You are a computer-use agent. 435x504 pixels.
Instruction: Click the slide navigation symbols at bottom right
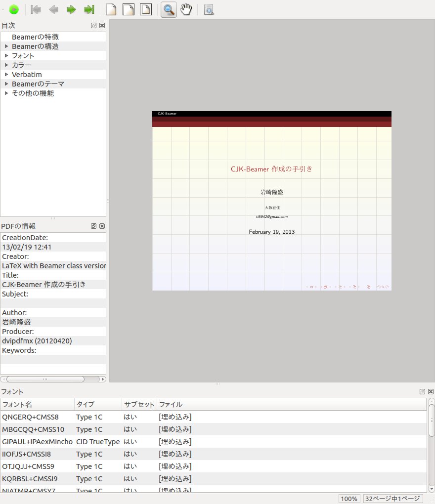pyautogui.click(x=347, y=287)
